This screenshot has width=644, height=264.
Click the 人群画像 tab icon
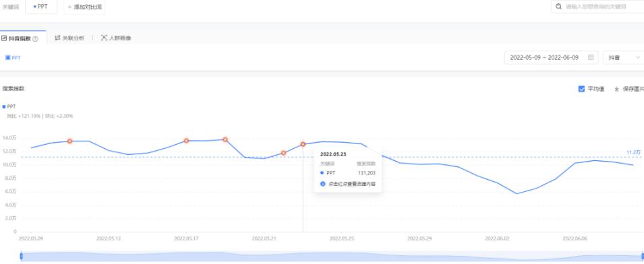104,38
